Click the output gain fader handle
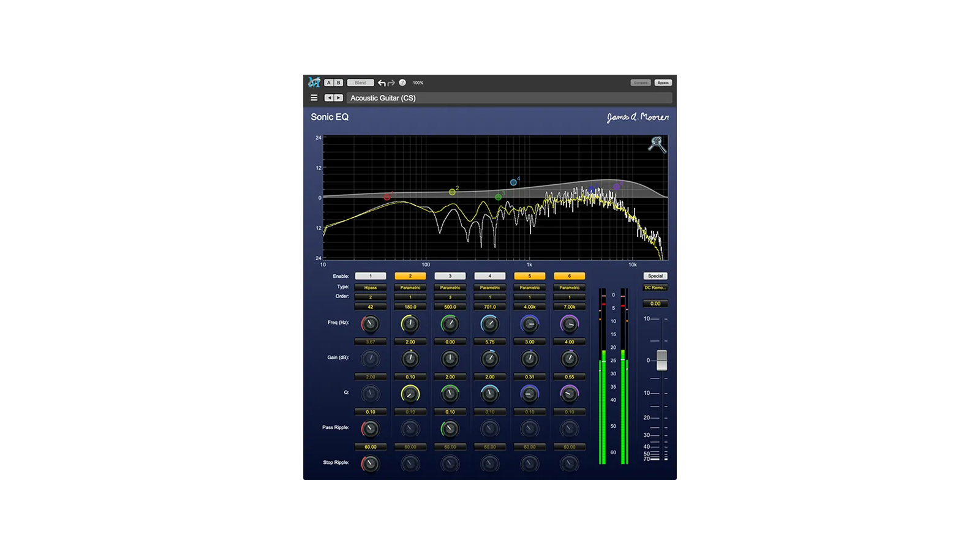Screen dimensions: 980x551 click(x=661, y=360)
